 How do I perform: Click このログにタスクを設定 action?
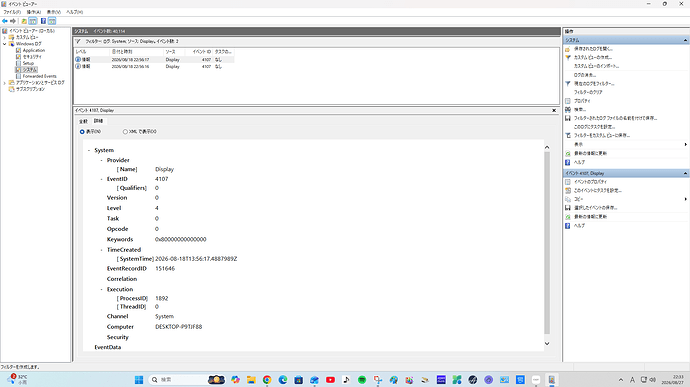click(x=594, y=127)
